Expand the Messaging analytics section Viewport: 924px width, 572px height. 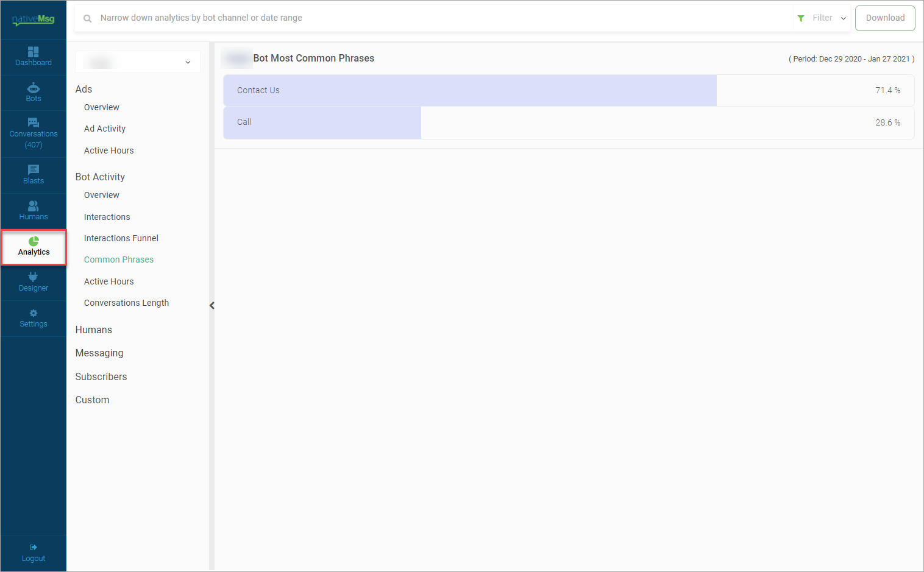click(99, 353)
